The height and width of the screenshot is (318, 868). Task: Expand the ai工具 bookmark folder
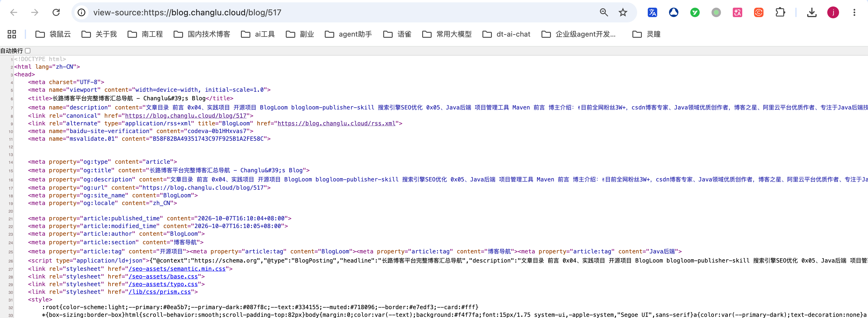(x=258, y=34)
